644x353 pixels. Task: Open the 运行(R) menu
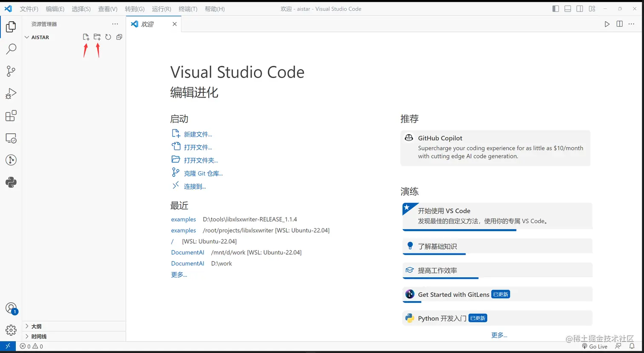tap(161, 9)
